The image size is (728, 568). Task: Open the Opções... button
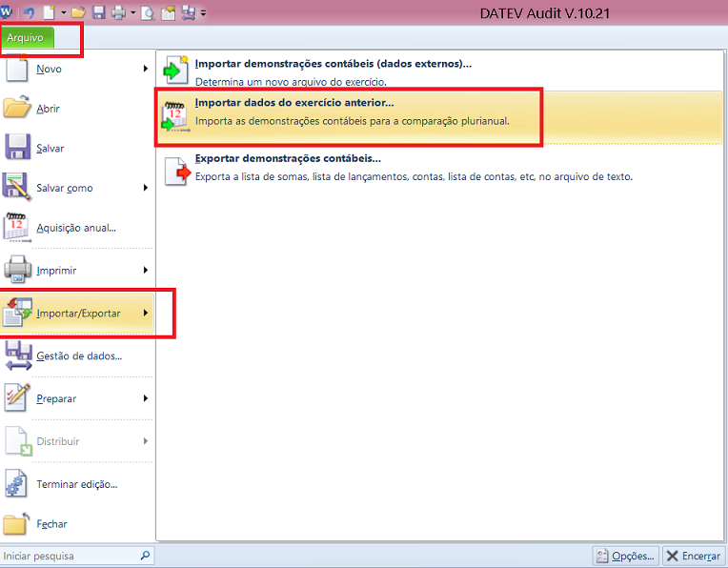(x=626, y=556)
